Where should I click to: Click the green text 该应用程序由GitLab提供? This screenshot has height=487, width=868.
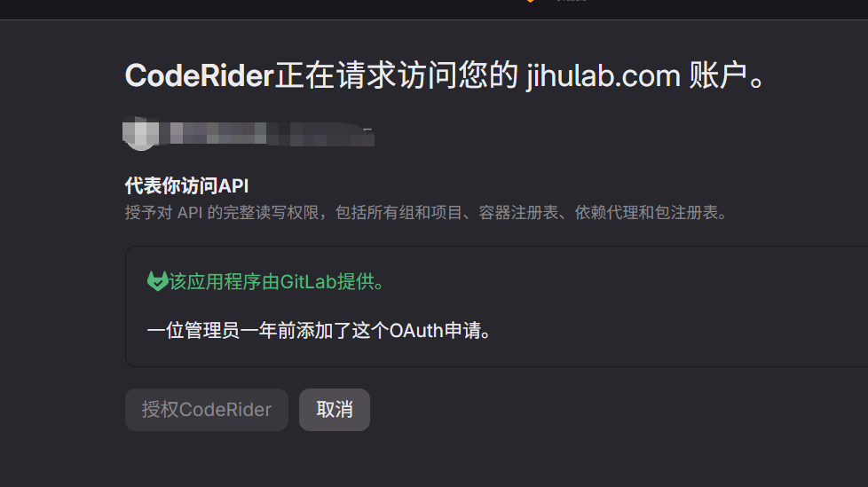click(276, 282)
